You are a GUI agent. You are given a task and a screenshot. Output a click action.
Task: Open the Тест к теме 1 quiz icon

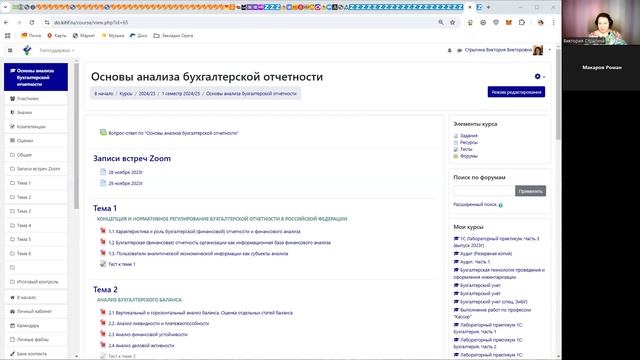(103, 264)
